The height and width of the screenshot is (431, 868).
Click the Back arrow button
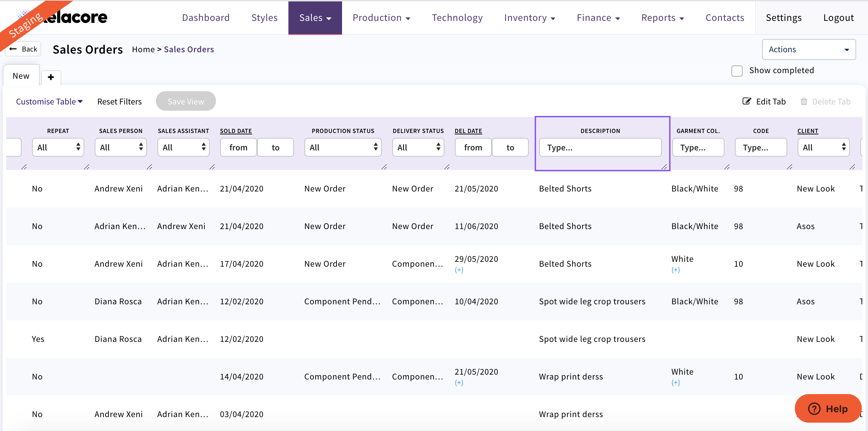point(24,49)
